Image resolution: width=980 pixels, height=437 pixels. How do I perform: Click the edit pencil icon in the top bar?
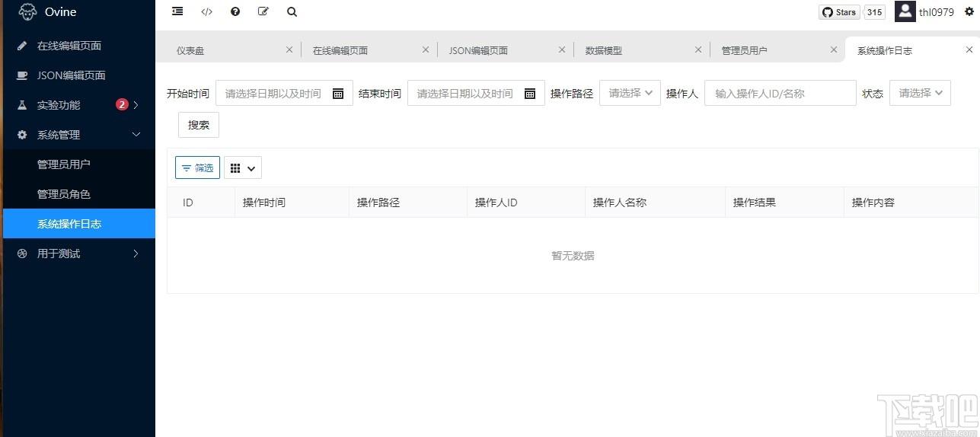point(263,11)
